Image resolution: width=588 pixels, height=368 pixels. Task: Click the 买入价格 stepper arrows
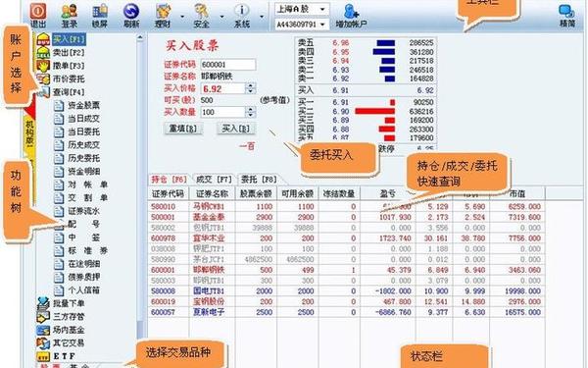pos(251,88)
